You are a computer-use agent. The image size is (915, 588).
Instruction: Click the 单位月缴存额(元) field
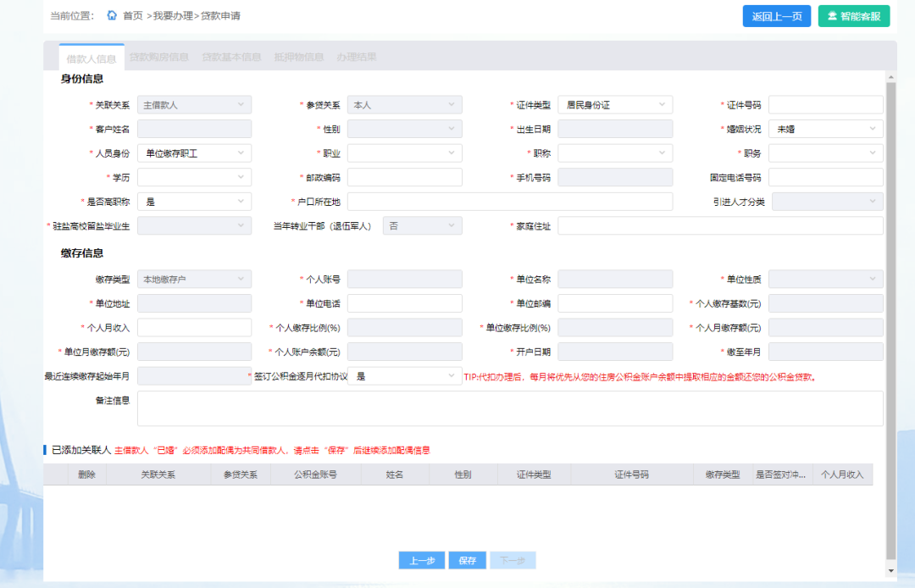pos(194,352)
